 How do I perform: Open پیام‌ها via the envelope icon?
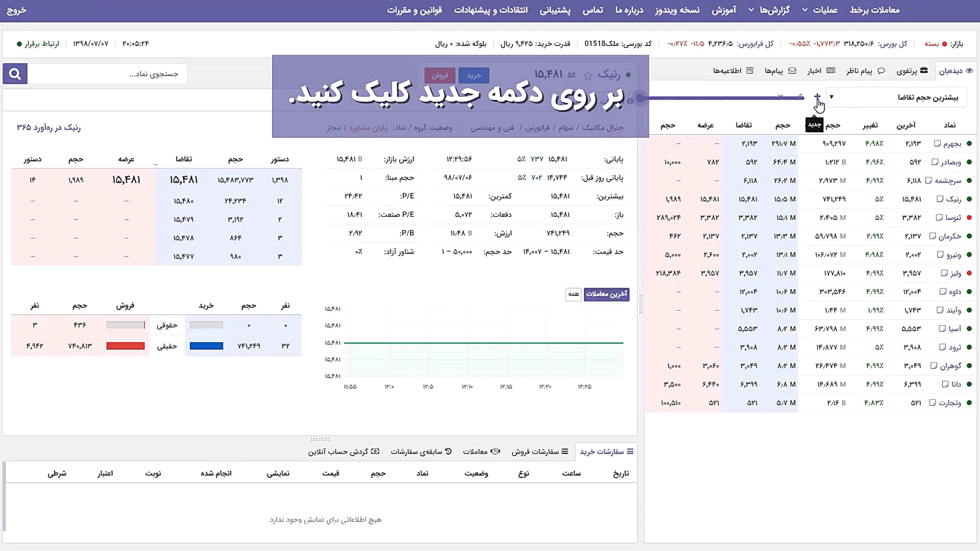click(792, 71)
